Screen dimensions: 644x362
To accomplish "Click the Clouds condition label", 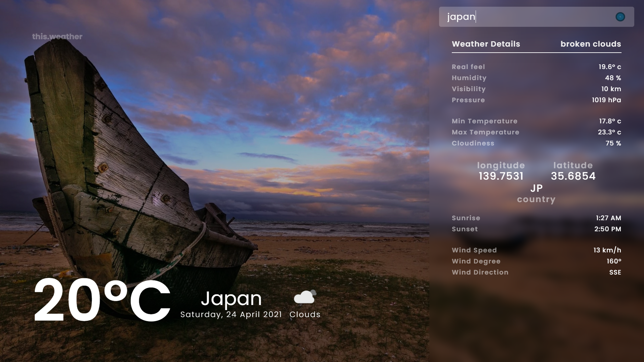I will pyautogui.click(x=305, y=314).
